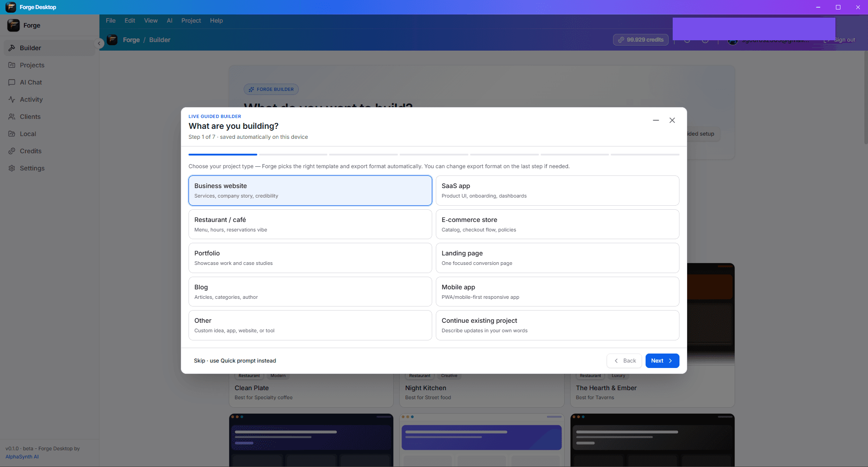This screenshot has width=868, height=467.
Task: Click 'Best for Taverns' text
Action: (x=595, y=398)
